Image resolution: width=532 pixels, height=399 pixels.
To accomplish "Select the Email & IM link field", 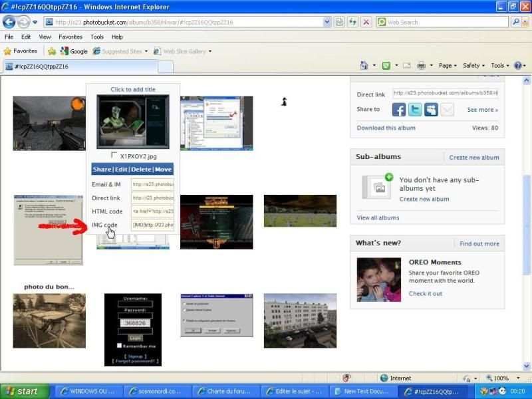I will point(153,185).
